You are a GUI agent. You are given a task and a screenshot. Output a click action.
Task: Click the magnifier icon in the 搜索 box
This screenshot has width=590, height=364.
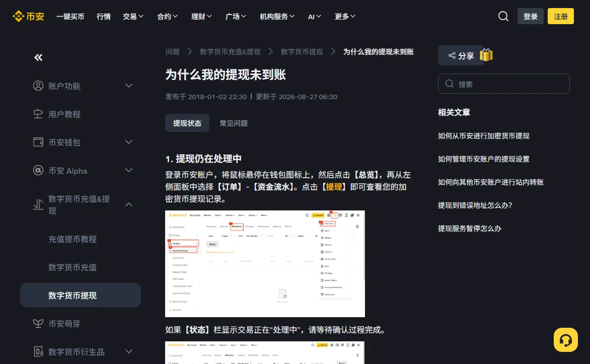tap(449, 84)
